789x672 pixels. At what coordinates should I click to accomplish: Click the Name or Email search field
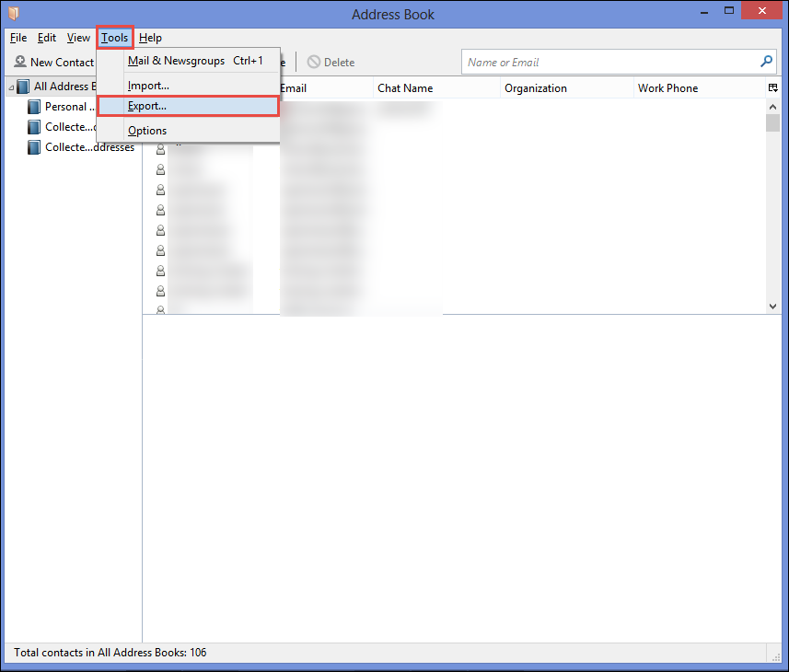[609, 62]
